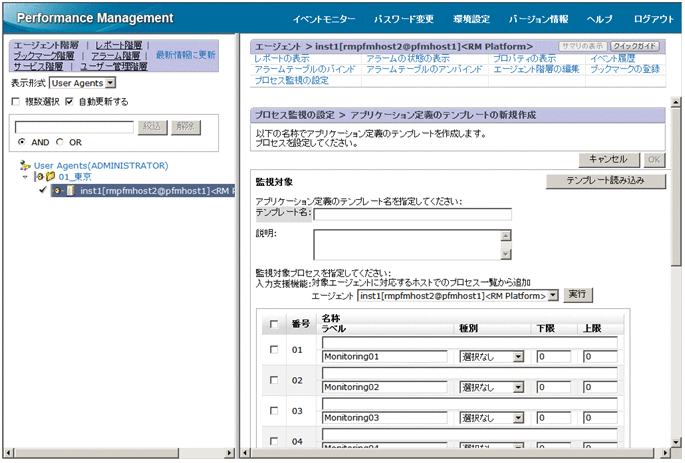This screenshot has width=685, height=463.
Task: Open イベントモニター in top menu
Action: 324,19
